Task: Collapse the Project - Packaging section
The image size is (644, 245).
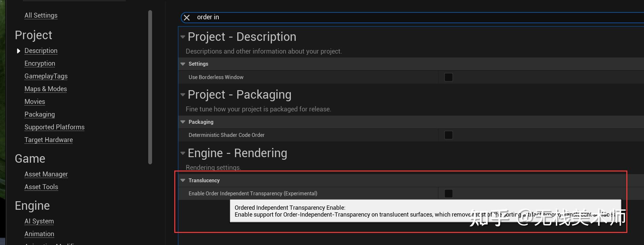Action: [x=183, y=95]
